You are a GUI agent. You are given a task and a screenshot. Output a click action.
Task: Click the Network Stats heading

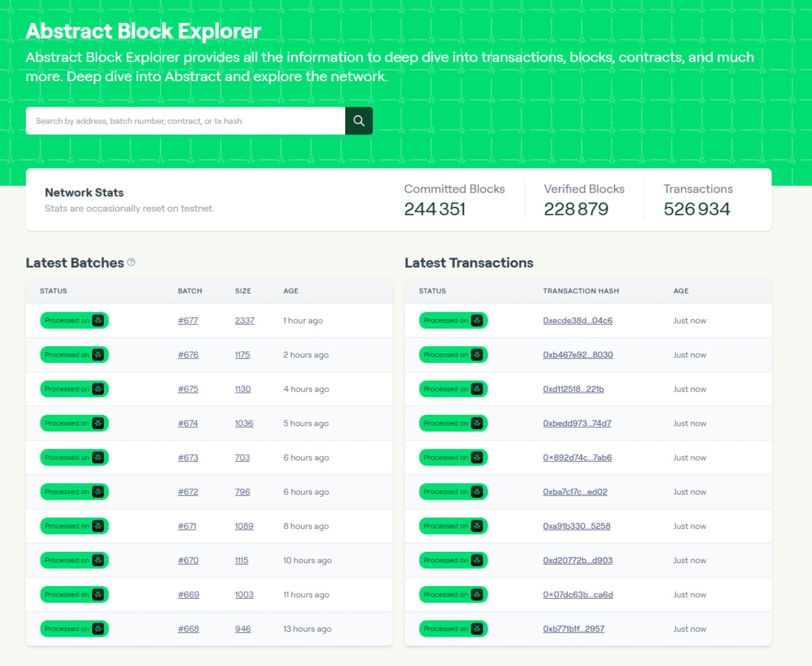click(84, 192)
